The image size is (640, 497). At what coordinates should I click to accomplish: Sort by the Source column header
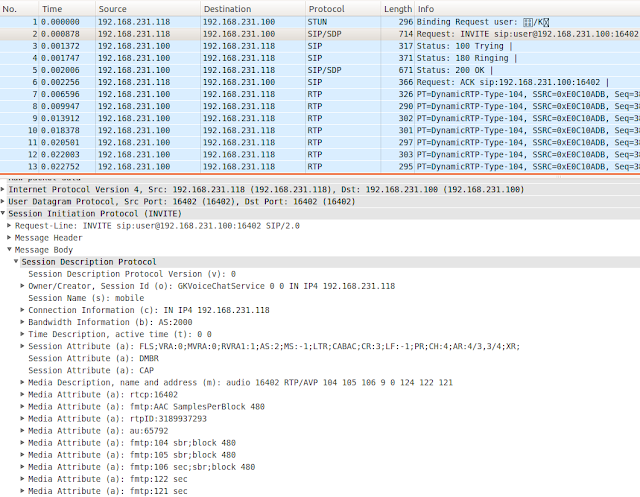pyautogui.click(x=148, y=9)
